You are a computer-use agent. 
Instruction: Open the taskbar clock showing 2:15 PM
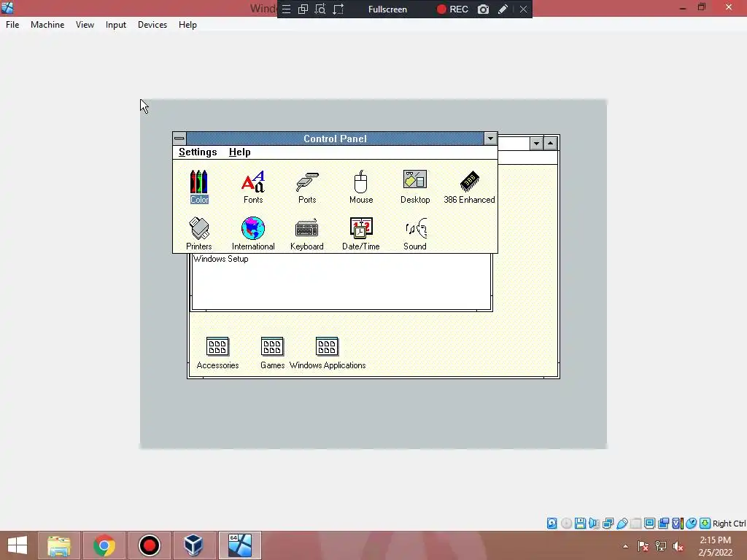pyautogui.click(x=715, y=546)
